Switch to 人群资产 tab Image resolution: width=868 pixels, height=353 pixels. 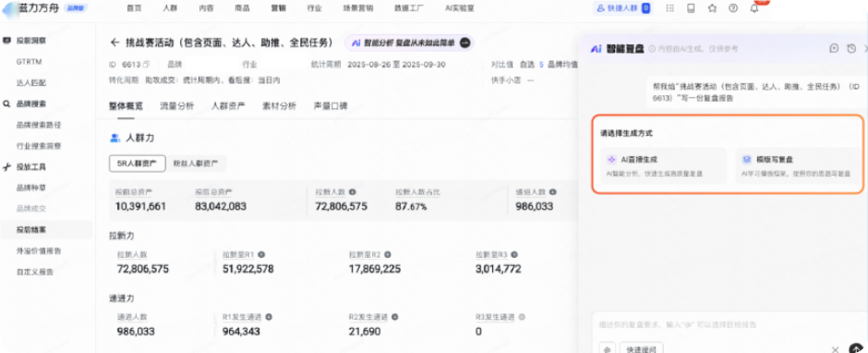pos(228,106)
